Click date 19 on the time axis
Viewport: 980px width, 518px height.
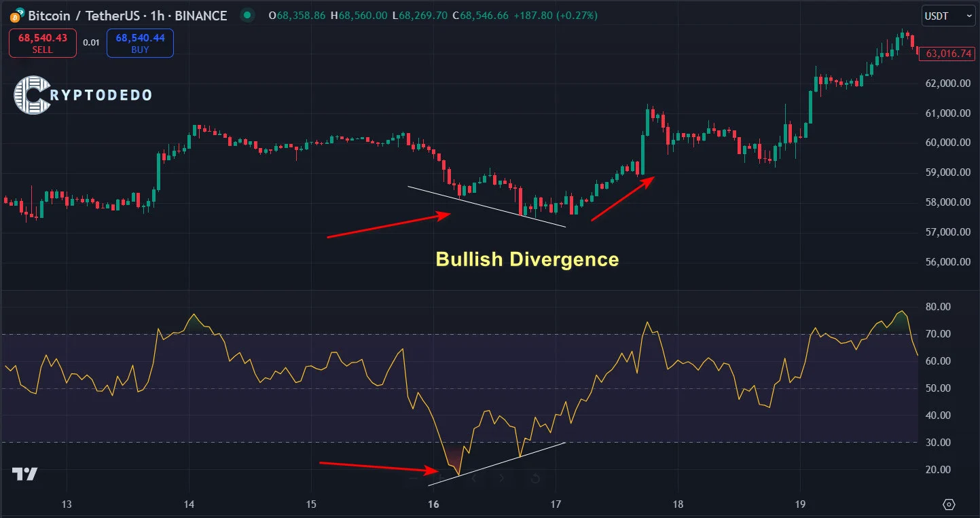[800, 504]
